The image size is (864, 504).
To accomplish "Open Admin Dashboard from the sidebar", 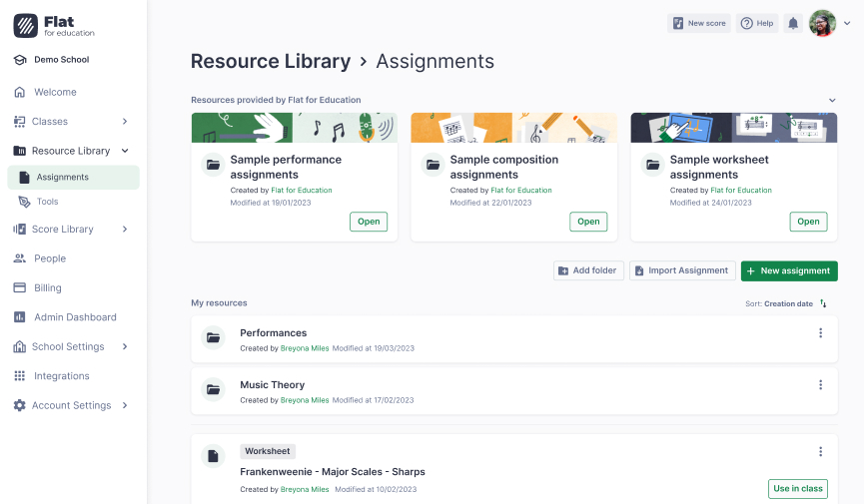I will (x=74, y=317).
